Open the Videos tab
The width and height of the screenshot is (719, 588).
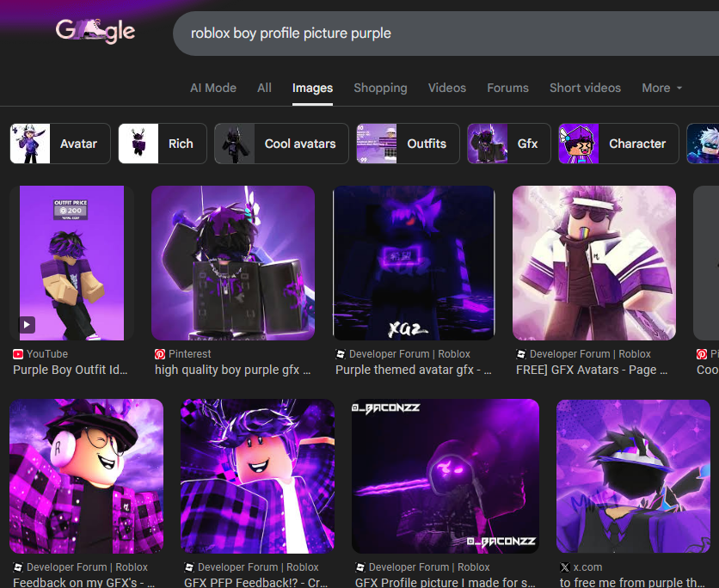447,88
